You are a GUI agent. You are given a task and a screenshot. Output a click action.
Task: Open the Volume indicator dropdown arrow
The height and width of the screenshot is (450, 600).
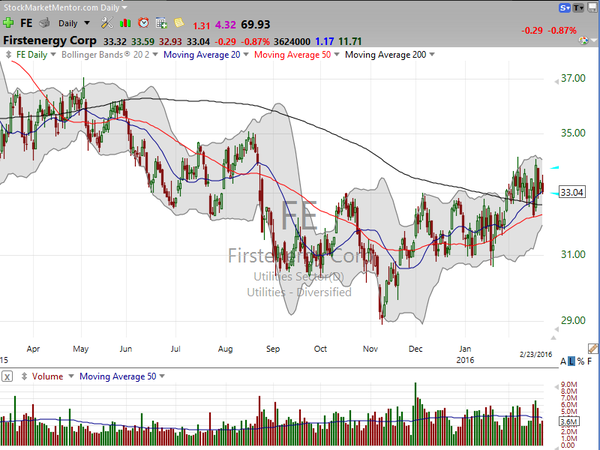coord(71,376)
